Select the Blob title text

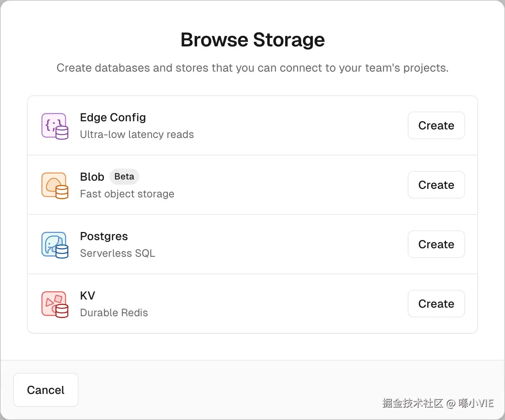pos(92,177)
